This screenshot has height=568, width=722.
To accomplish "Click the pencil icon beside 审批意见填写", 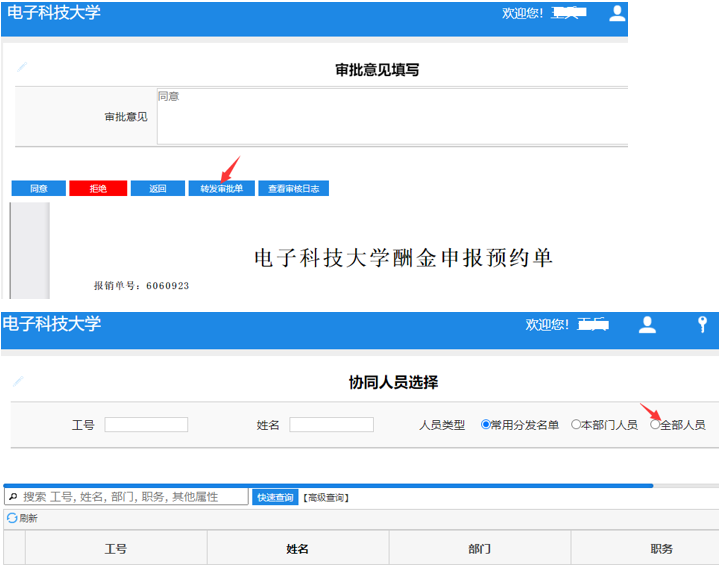I will (22, 67).
